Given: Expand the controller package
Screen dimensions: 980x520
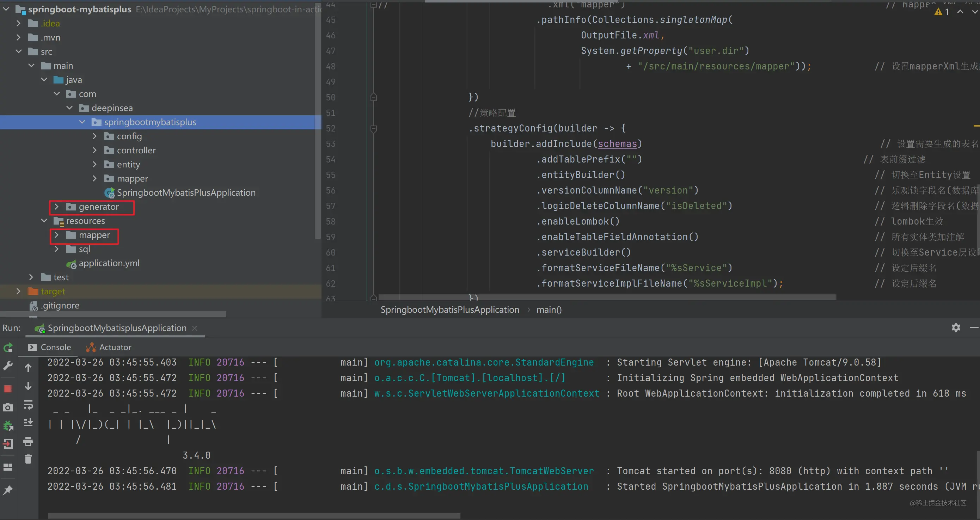Looking at the screenshot, I should [x=95, y=151].
